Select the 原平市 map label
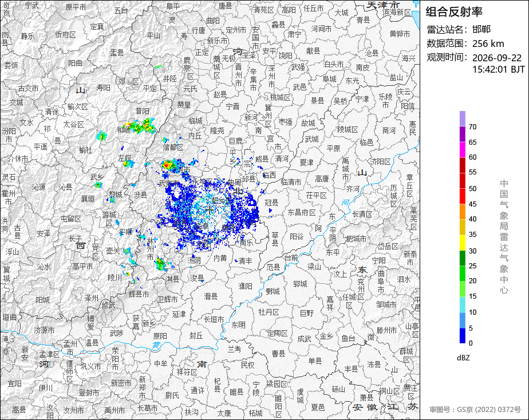 (76, 7)
